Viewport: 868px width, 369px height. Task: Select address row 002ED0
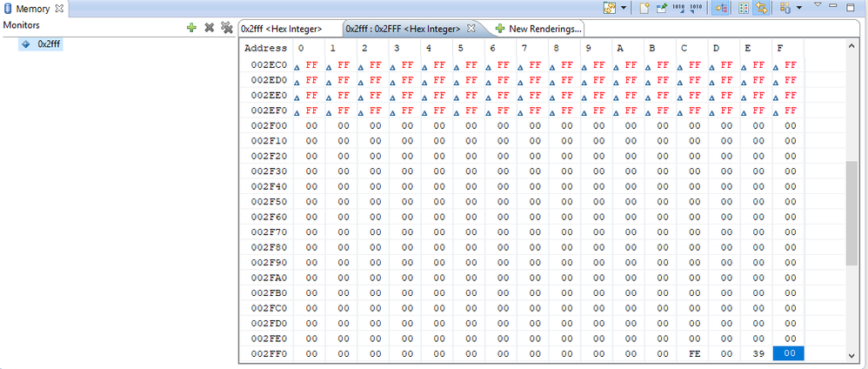pos(269,80)
